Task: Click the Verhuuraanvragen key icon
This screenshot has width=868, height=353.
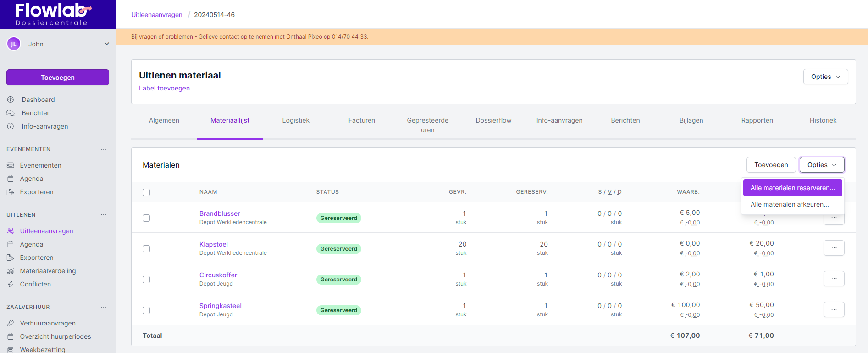Action: click(11, 323)
